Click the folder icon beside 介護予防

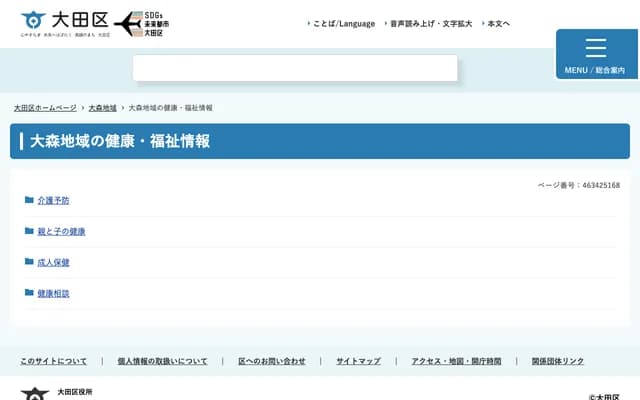coord(29,200)
